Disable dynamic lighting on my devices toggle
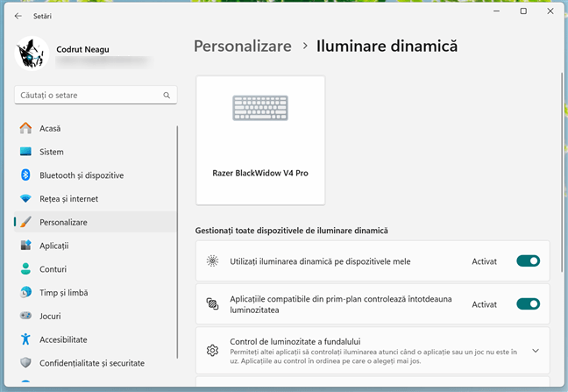 click(x=528, y=260)
